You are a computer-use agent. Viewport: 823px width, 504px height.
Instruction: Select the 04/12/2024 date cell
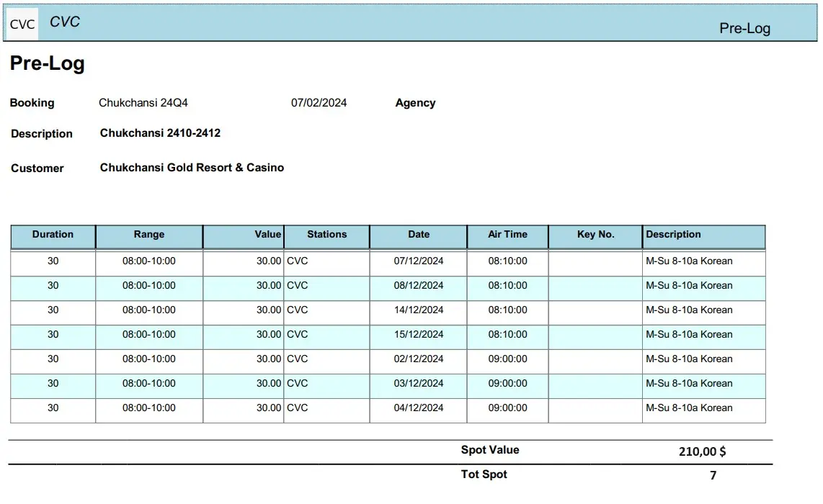[418, 408]
